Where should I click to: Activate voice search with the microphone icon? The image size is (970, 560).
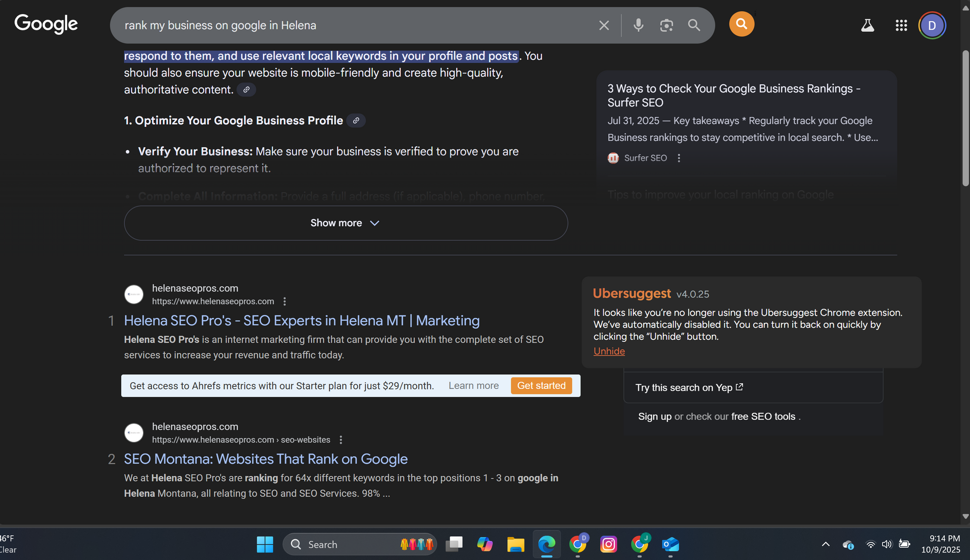[638, 25]
